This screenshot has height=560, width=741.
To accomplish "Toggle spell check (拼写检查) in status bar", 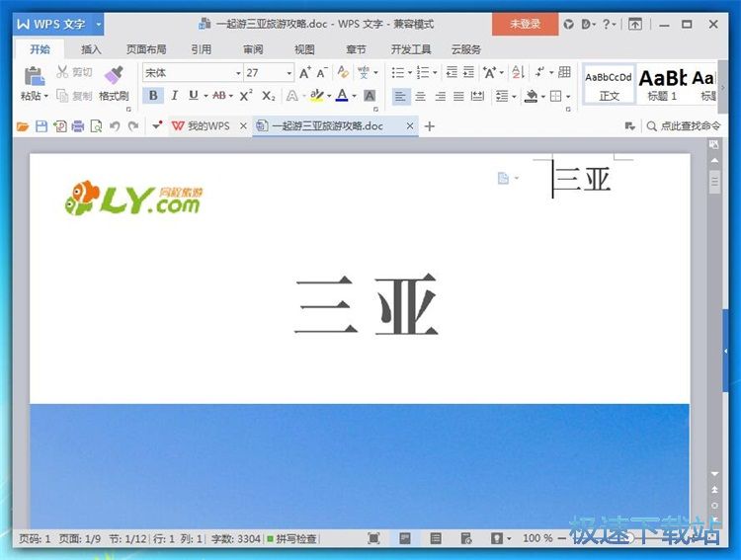I will (x=291, y=538).
